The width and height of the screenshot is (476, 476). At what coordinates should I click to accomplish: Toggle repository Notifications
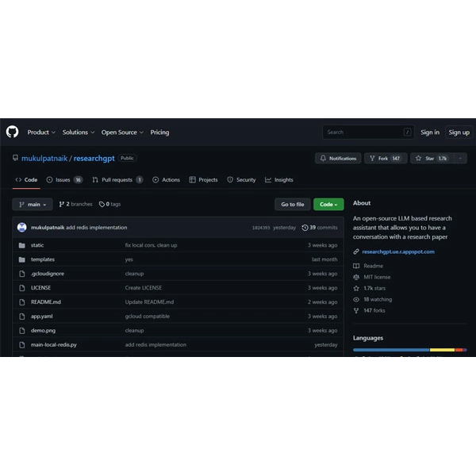(x=338, y=158)
